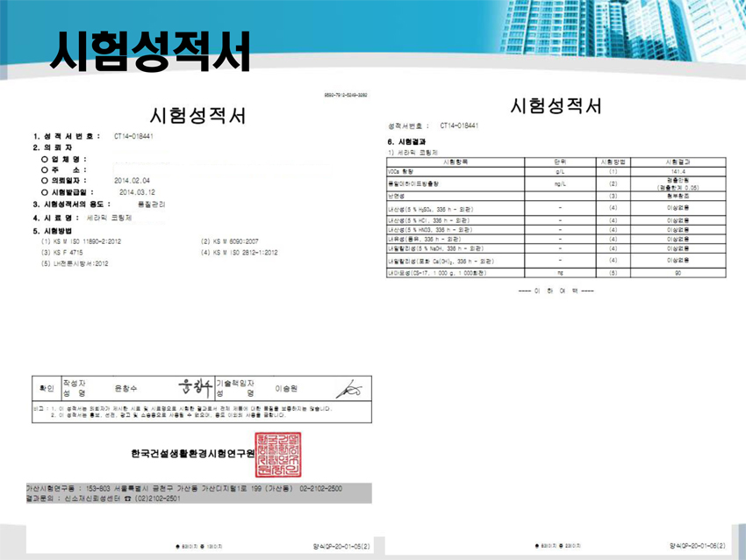Select the 시험항목 table column header
This screenshot has height=560, width=746.
tap(455, 162)
